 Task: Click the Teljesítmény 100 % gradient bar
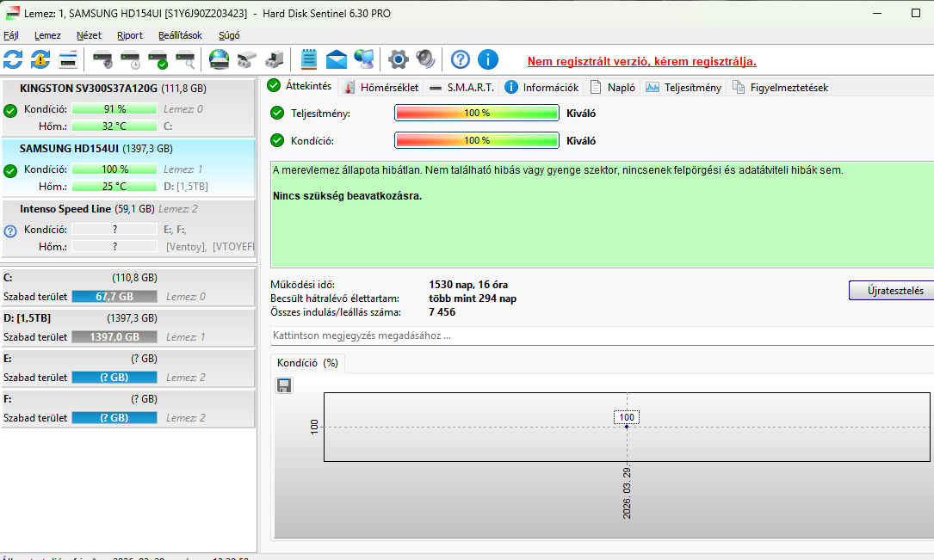(477, 113)
